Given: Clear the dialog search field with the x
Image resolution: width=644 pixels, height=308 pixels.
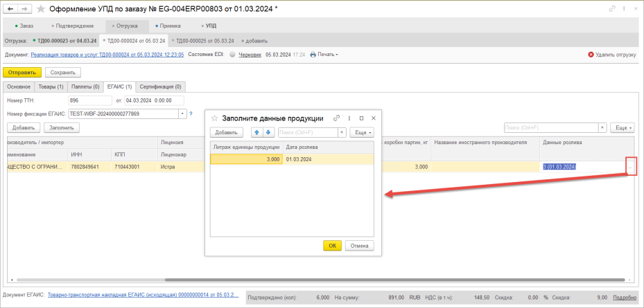Looking at the screenshot, I should coord(342,132).
